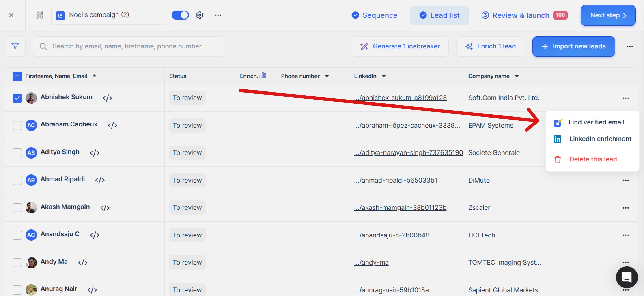Image resolution: width=644 pixels, height=296 pixels.
Task: Open the chat support bubble
Action: (627, 277)
